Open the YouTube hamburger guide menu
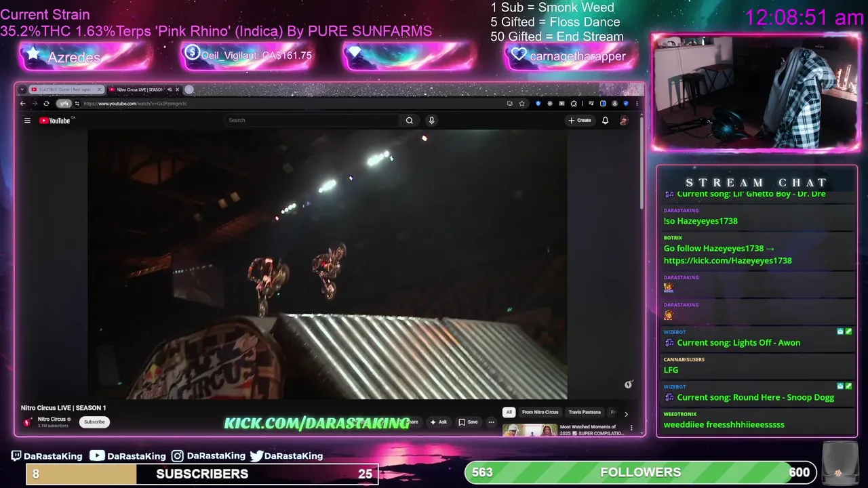Viewport: 868px width, 488px height. (27, 121)
